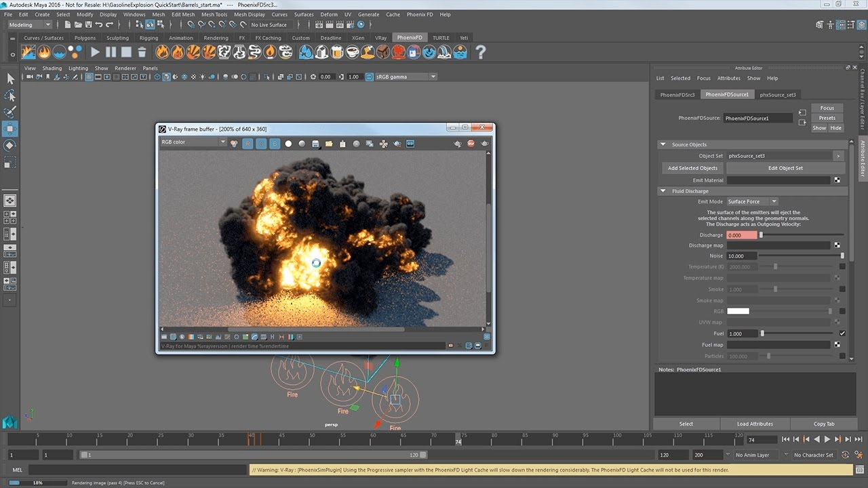This screenshot has height=488, width=868.
Task: Click the milk carton preset shelf icon
Action: coord(321,52)
